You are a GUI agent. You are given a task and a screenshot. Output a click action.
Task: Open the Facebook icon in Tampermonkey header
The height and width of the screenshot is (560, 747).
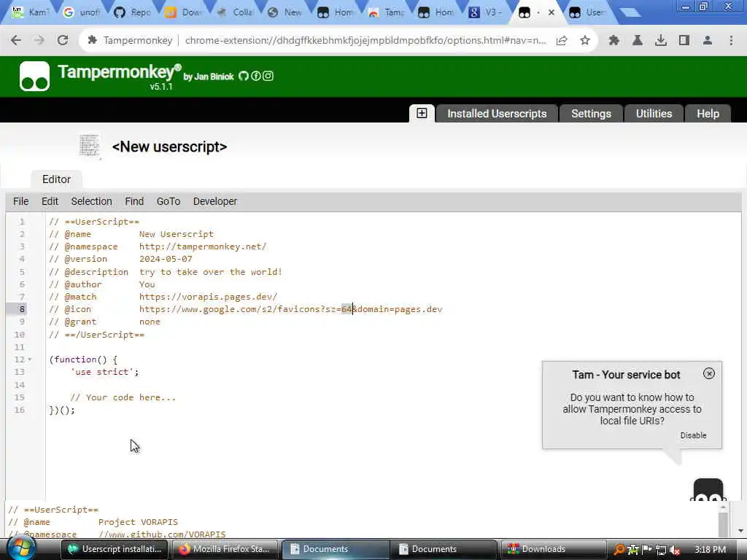pyautogui.click(x=256, y=76)
